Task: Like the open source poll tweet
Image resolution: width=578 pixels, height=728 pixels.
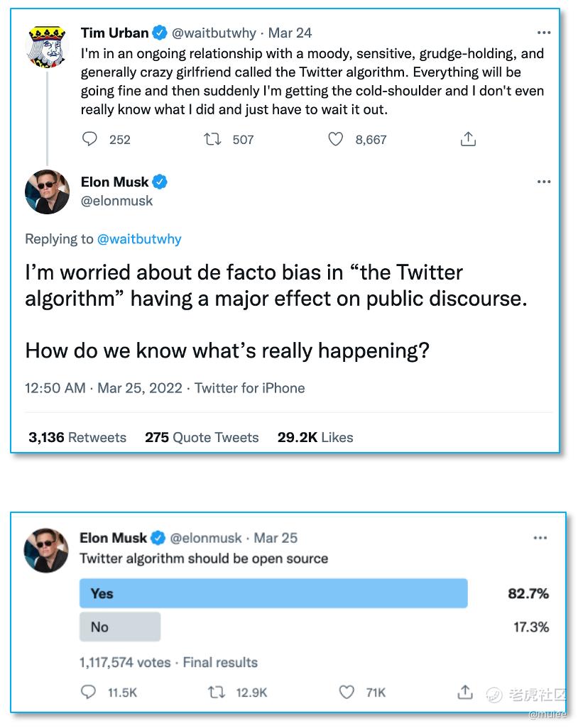Action: (347, 692)
